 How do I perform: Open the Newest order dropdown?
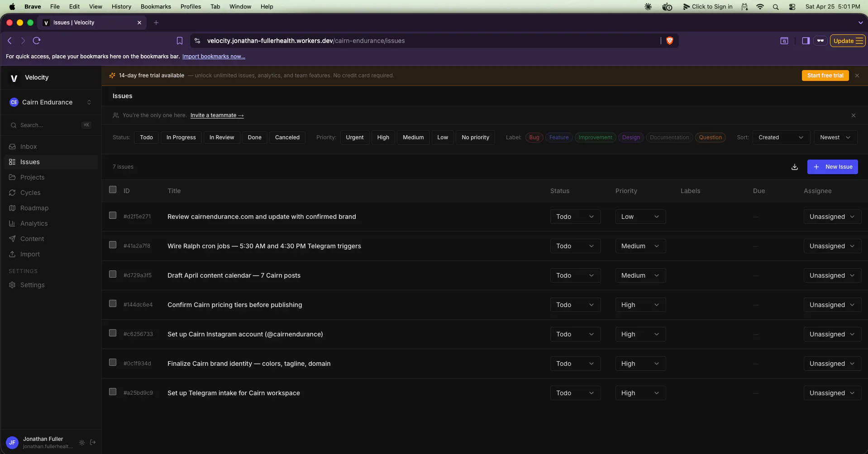[x=835, y=137]
